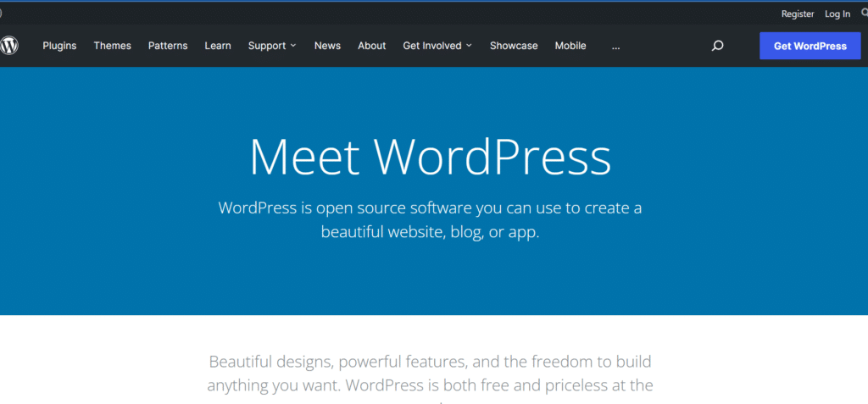Click the Register link
The width and height of the screenshot is (868, 404).
798,14
